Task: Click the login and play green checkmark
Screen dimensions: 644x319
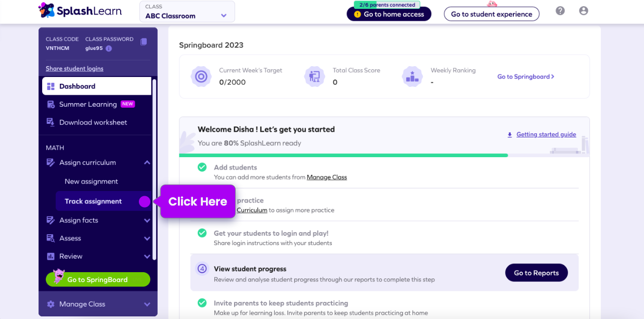Action: click(202, 233)
